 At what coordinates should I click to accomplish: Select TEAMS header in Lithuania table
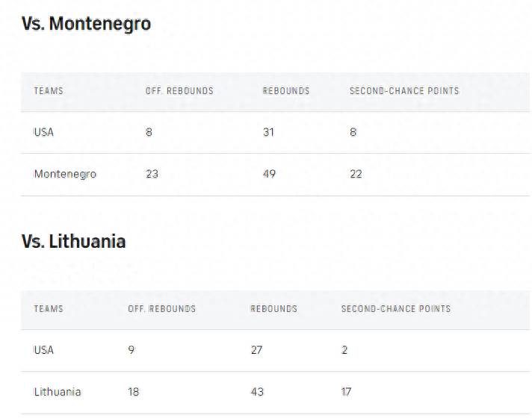[49, 309]
